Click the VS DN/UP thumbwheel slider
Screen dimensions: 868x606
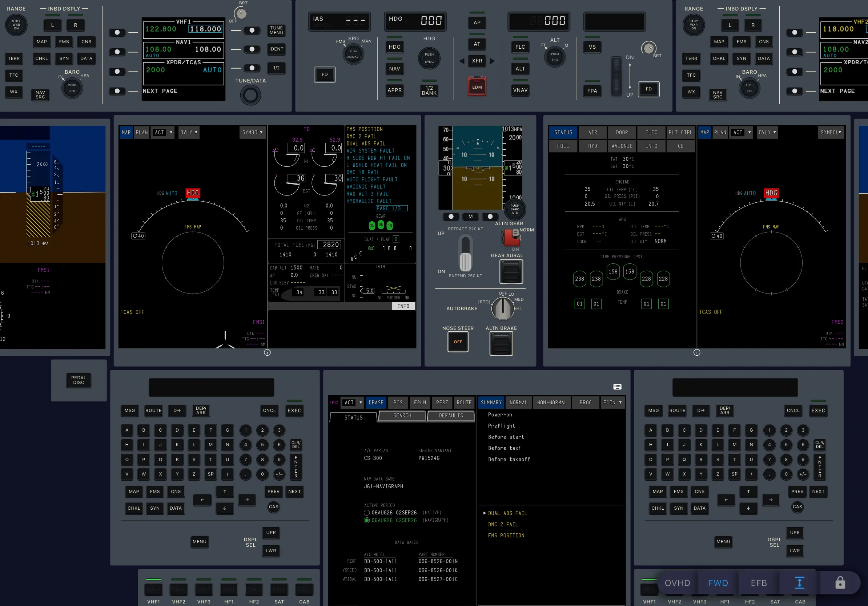point(616,76)
